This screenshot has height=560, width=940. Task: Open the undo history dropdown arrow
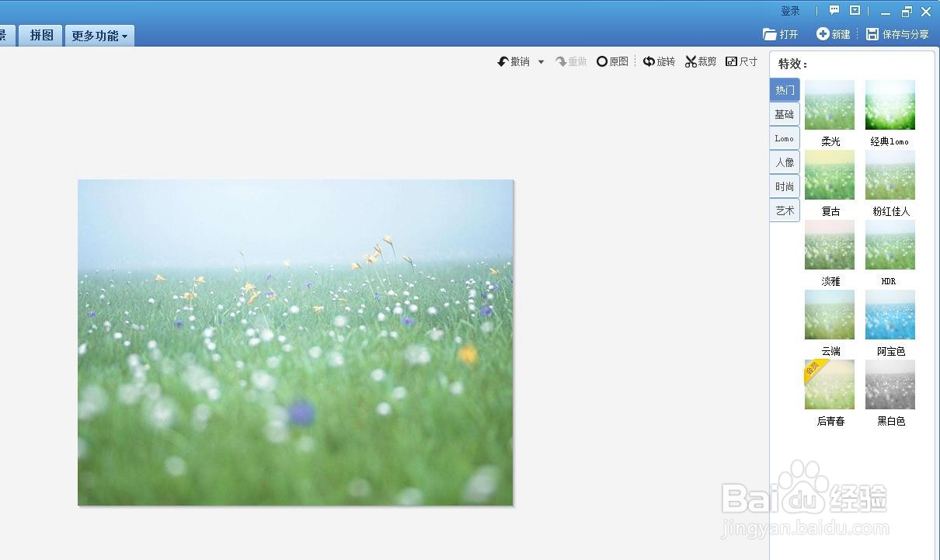click(541, 62)
